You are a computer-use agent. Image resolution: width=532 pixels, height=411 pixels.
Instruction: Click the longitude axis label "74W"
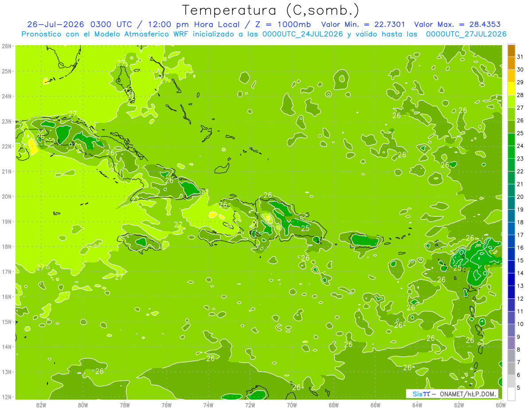click(x=208, y=405)
